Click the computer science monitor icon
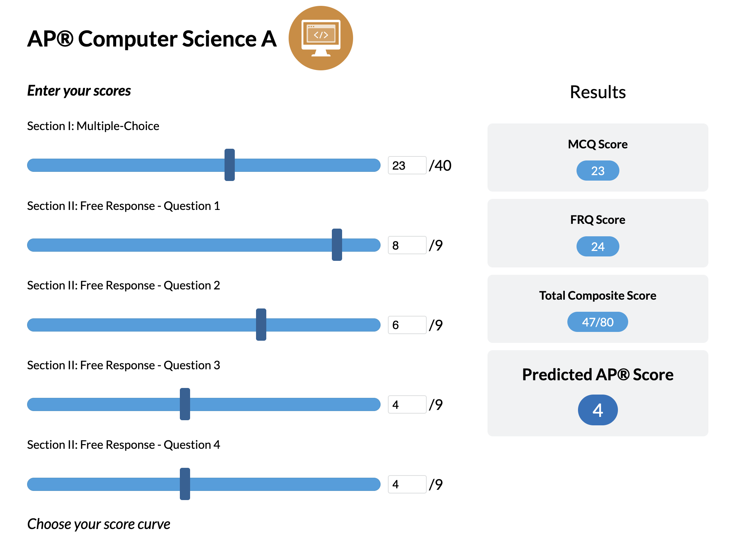756x540 pixels. 320,38
